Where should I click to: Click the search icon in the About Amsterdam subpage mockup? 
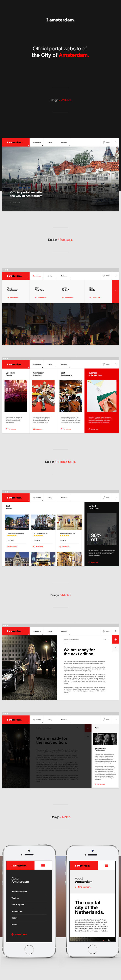(x=115, y=276)
